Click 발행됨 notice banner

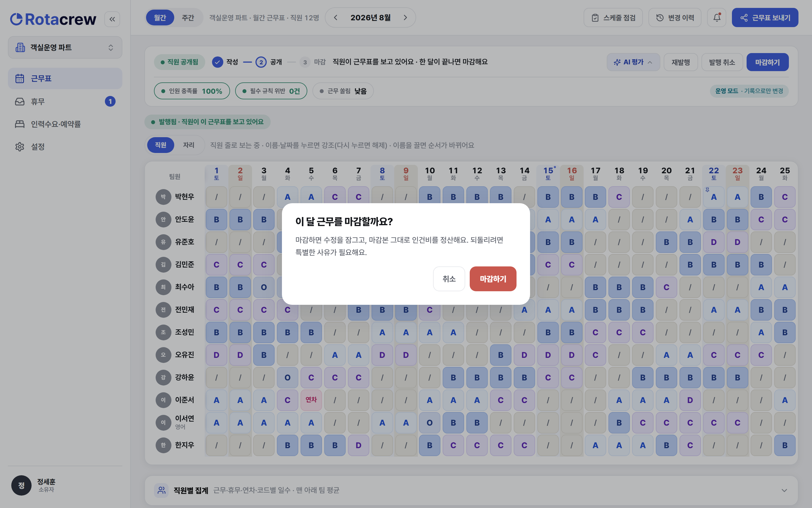point(207,122)
